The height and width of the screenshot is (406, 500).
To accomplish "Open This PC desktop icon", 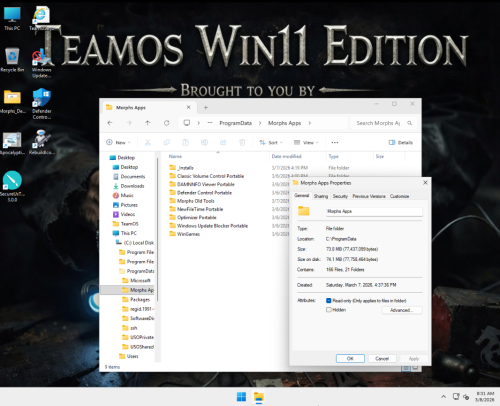I will click(x=12, y=19).
